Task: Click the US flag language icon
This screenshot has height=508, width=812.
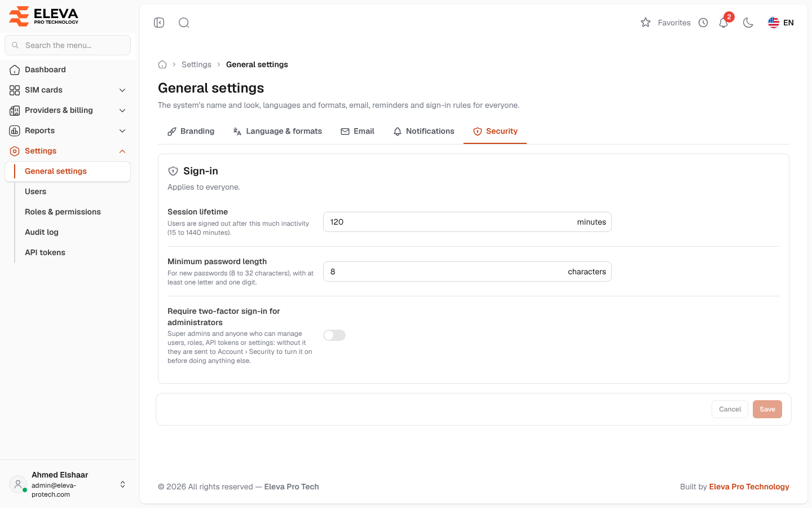Action: 774,23
